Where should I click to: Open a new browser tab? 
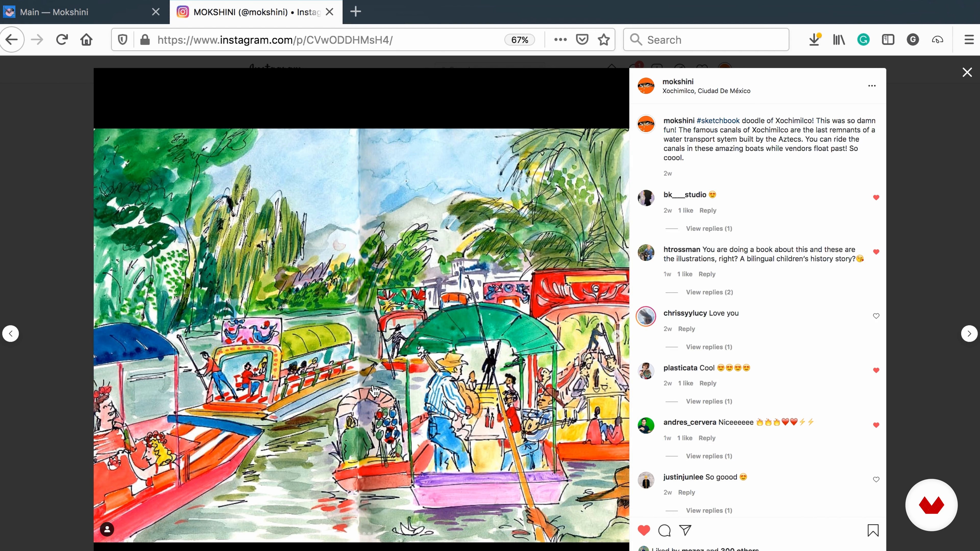tap(355, 12)
